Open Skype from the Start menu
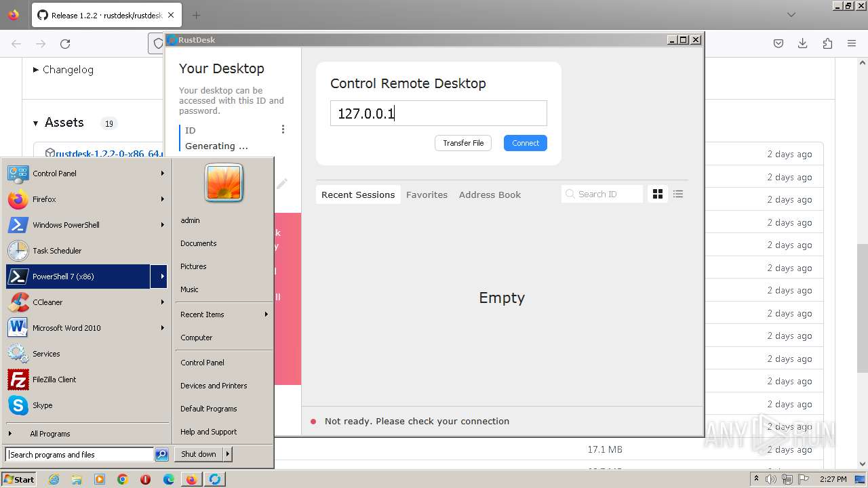Screen dimensions: 868x488 [x=85, y=405]
